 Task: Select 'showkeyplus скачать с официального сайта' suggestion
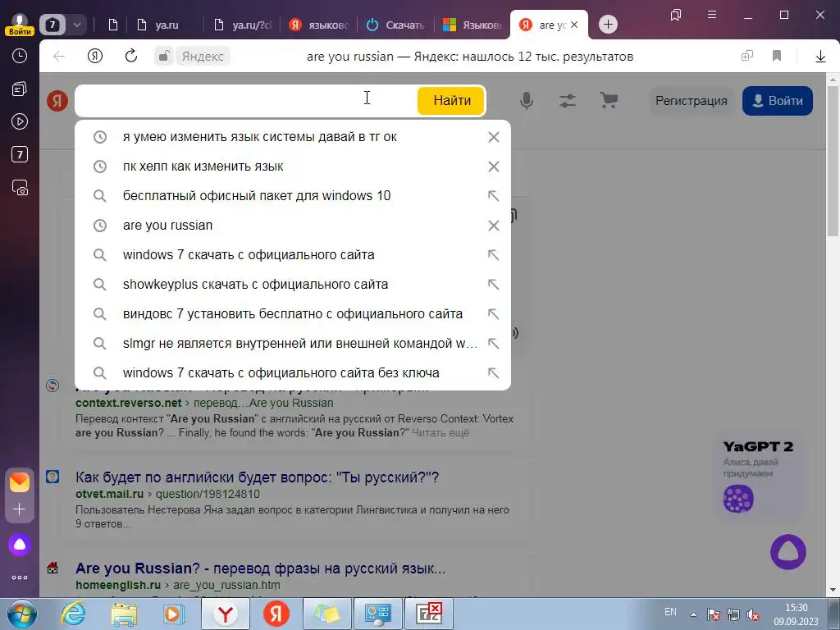(x=293, y=285)
